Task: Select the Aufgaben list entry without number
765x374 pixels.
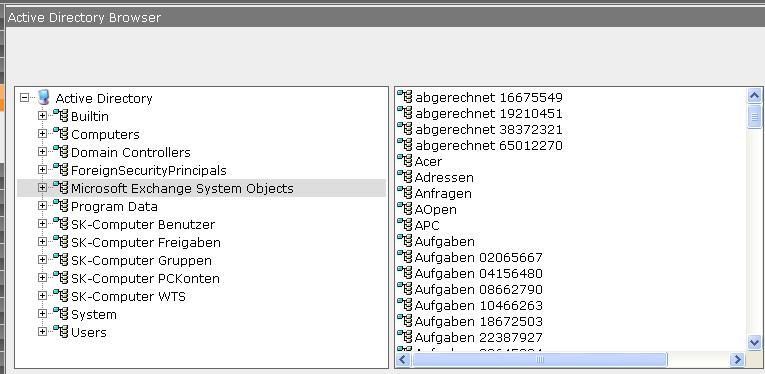Action: coord(444,242)
